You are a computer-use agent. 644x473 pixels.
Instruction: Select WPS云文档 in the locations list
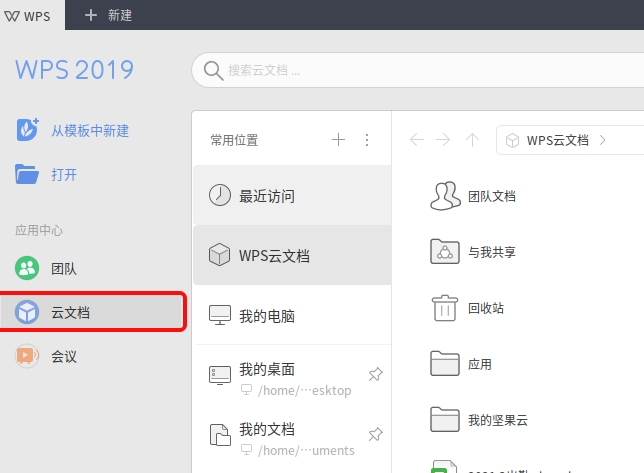tap(292, 255)
